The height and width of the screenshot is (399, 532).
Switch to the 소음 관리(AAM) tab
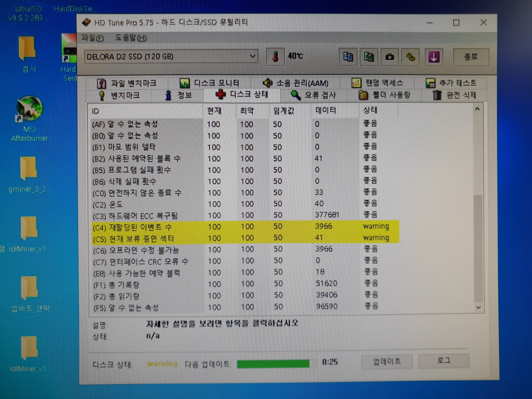(x=295, y=83)
